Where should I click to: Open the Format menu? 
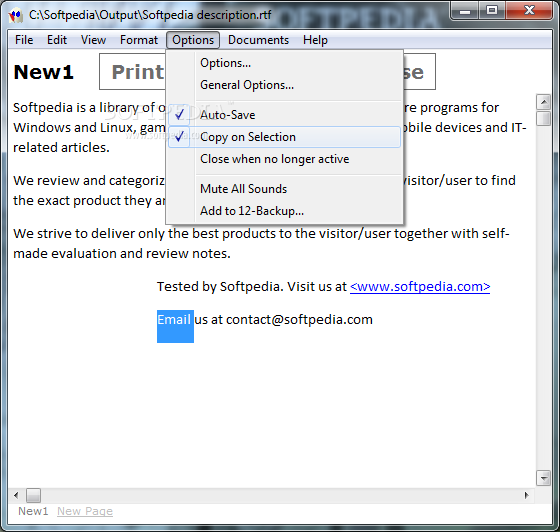pyautogui.click(x=139, y=40)
